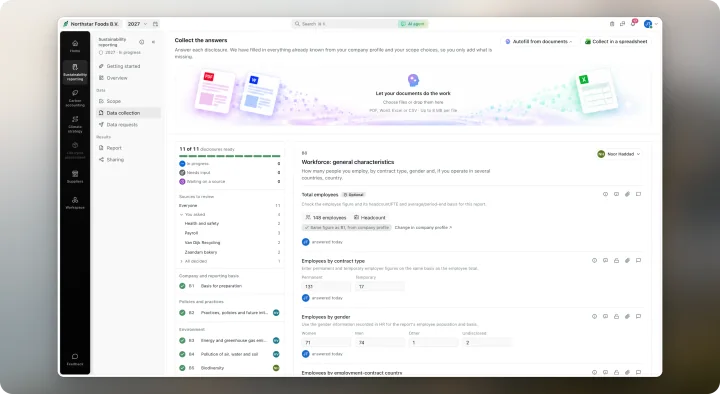The image size is (720, 394).
Task: Open the Noor Haddad assignee dropdown
Action: click(x=619, y=154)
